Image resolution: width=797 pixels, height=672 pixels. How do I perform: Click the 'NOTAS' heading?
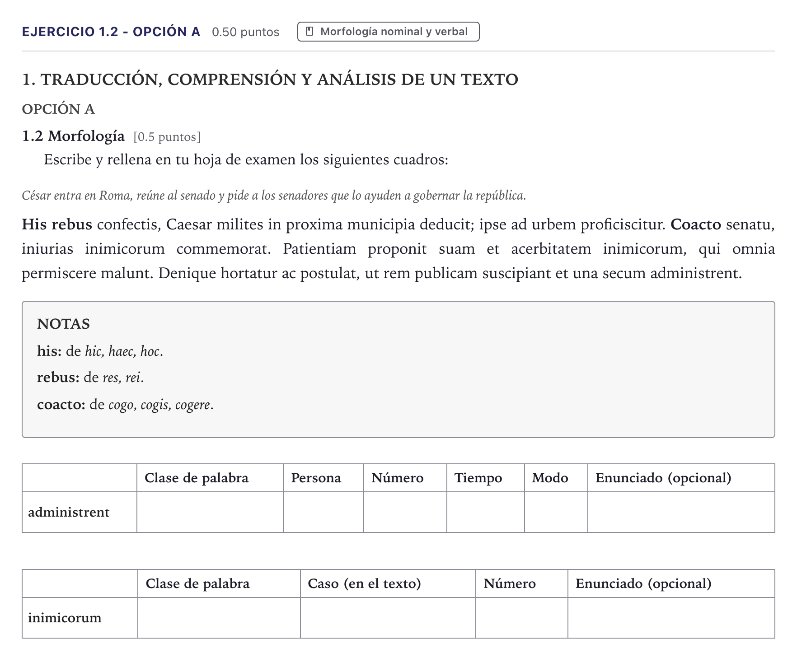(x=63, y=324)
